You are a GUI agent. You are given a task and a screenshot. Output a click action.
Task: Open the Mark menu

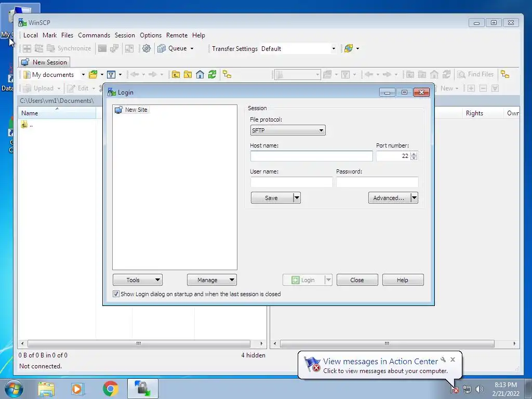[49, 35]
